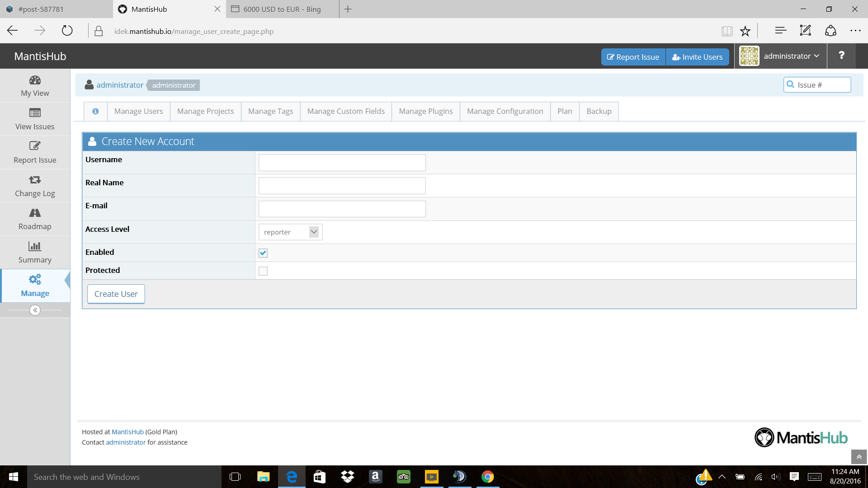Switch to 6000 USD to EUR Bing tab
This screenshot has width=868, height=488.
point(282,9)
